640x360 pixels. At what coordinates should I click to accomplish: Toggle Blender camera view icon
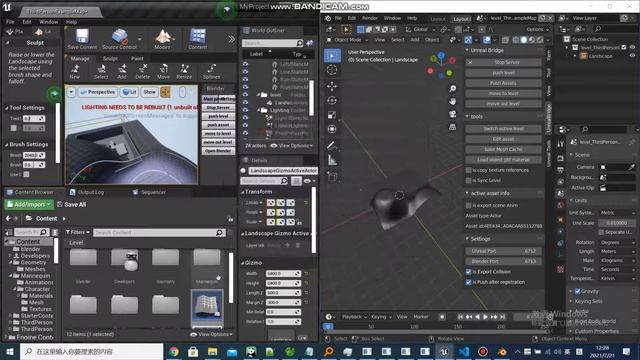[x=453, y=114]
